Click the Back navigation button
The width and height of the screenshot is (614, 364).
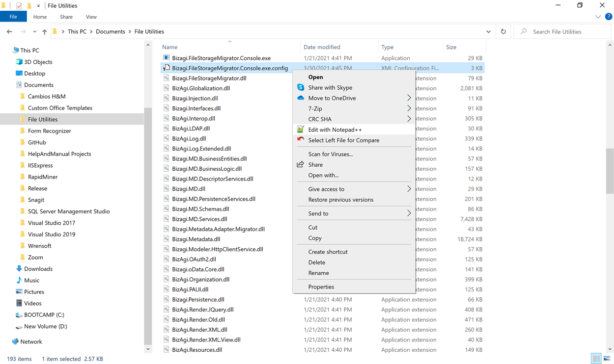click(9, 31)
